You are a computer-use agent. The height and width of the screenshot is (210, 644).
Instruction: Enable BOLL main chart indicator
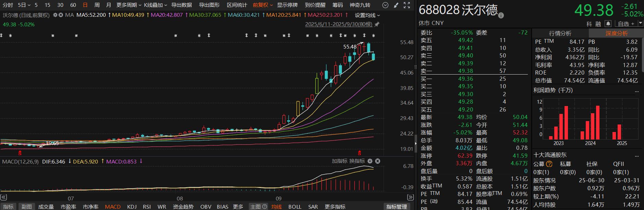point(295,207)
